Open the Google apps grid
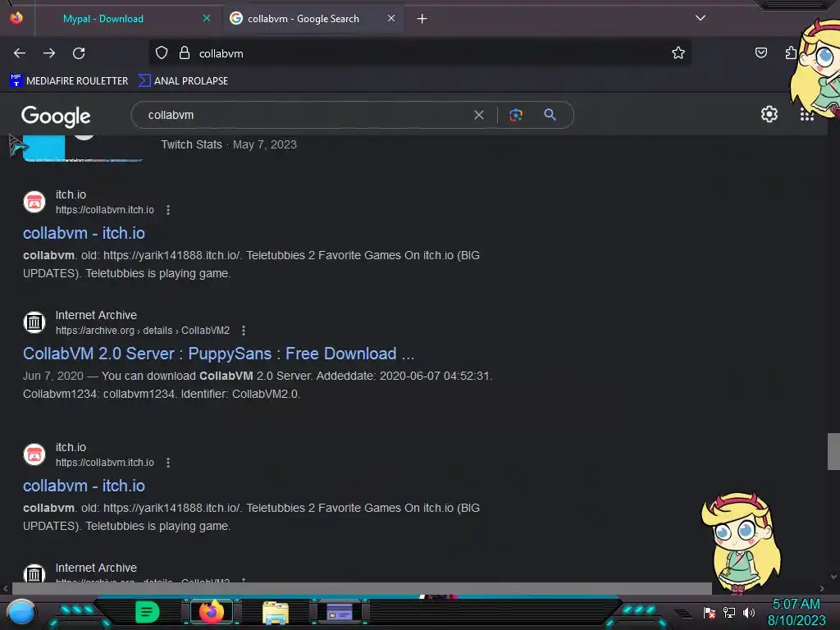840x630 pixels. pos(807,114)
